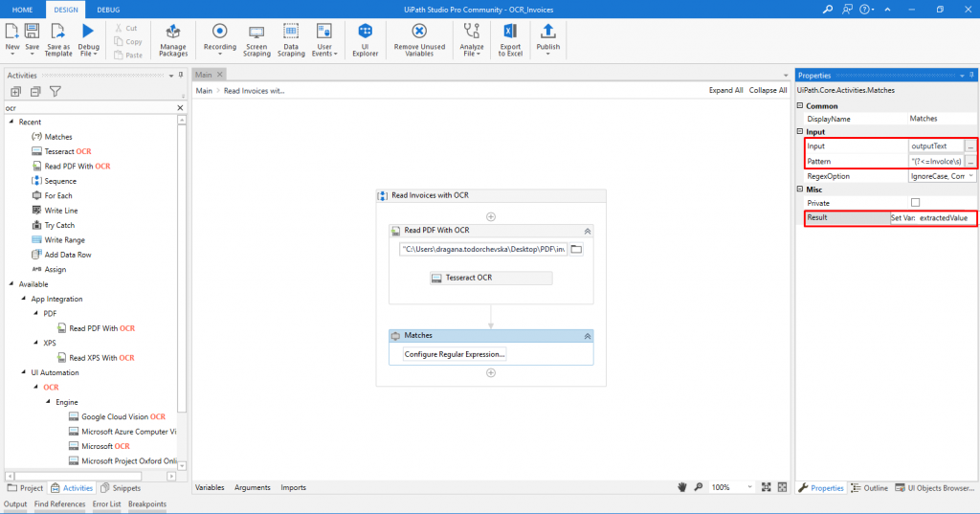Collapse the Recent tree section

click(11, 122)
